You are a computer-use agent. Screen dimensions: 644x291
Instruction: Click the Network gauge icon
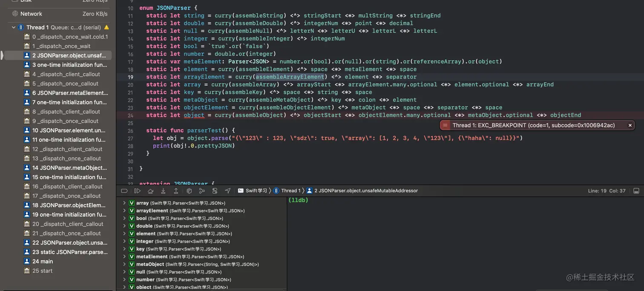click(x=15, y=14)
